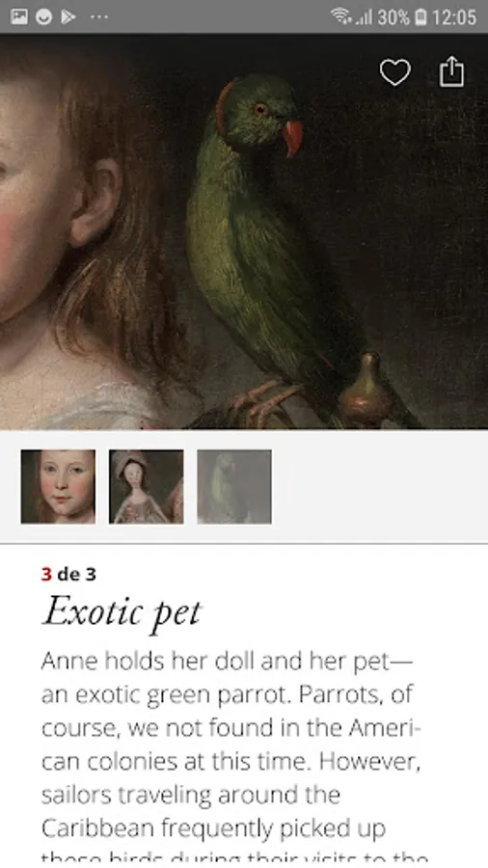Tap the share icon over the painting
488x868 pixels.
coord(451,71)
